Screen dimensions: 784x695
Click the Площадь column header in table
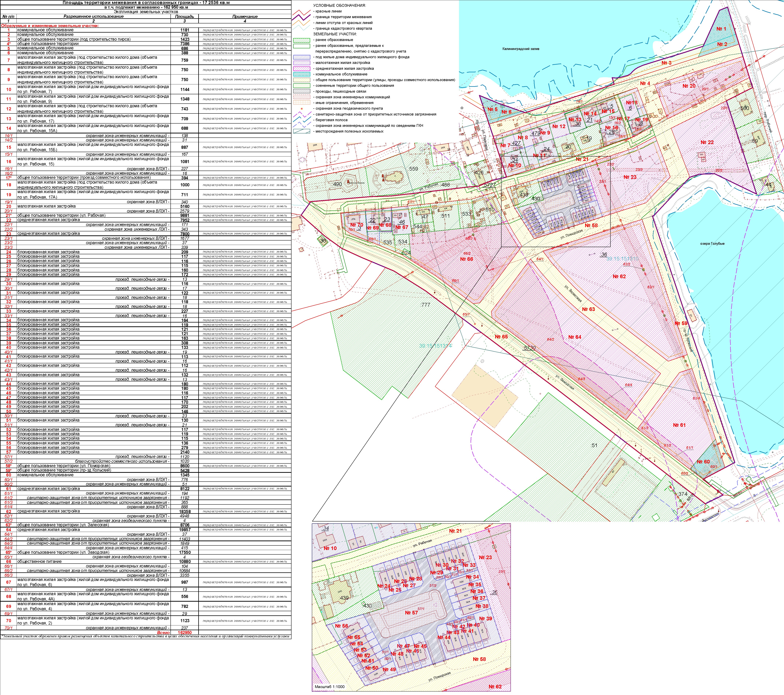coord(185,16)
